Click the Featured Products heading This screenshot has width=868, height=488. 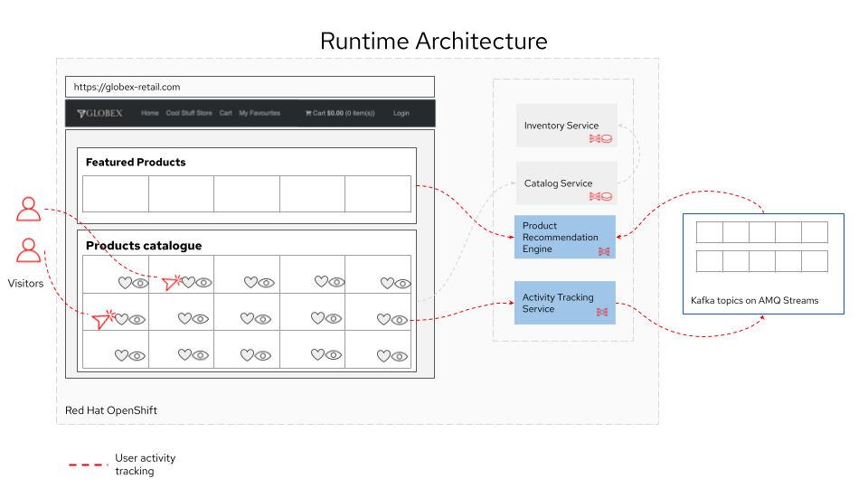[136, 162]
